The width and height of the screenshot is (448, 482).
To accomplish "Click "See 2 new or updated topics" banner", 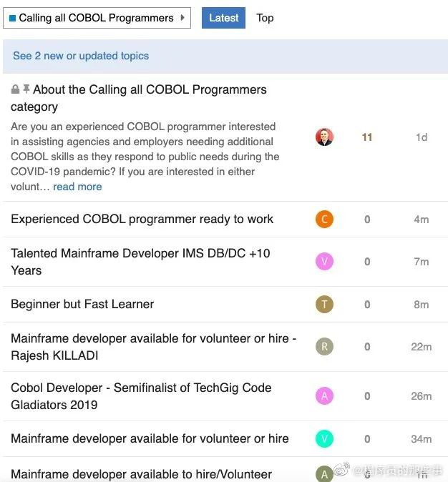I will click(81, 56).
